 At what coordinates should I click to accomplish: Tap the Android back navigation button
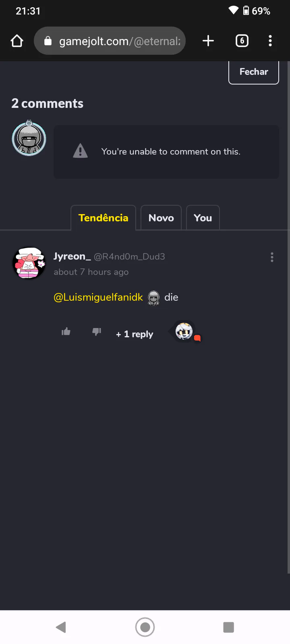(x=61, y=627)
